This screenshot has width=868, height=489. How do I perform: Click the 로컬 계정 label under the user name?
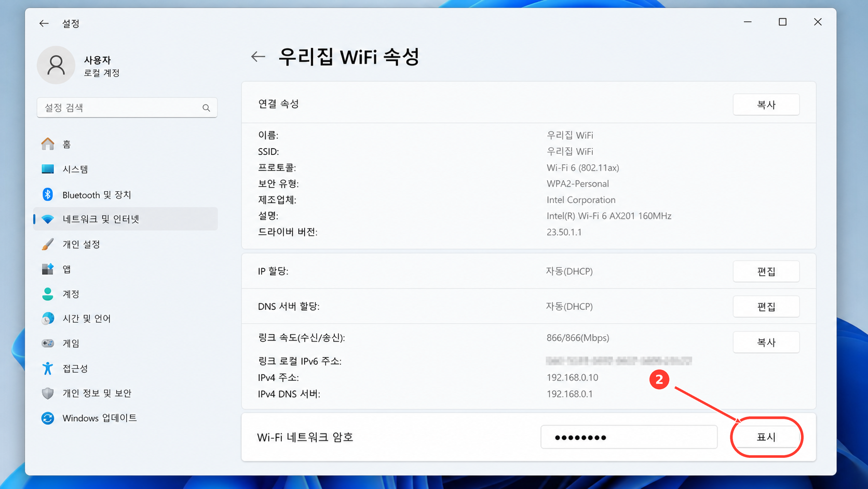[102, 73]
